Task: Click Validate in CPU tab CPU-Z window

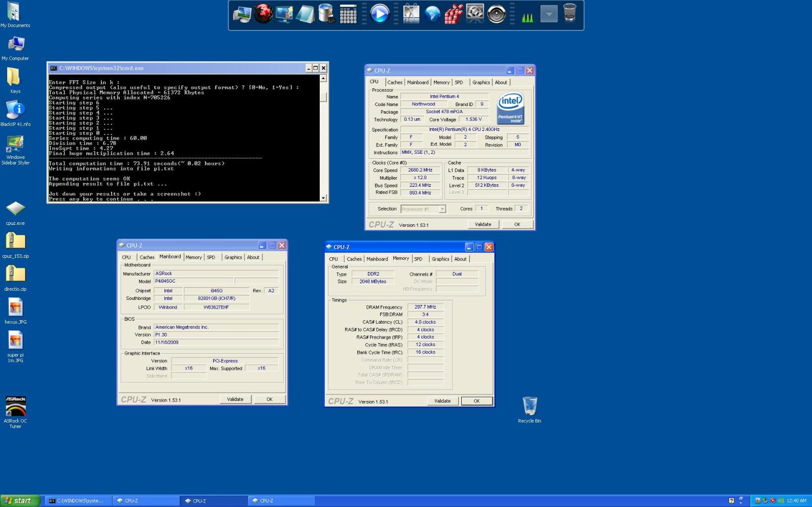Action: (483, 224)
